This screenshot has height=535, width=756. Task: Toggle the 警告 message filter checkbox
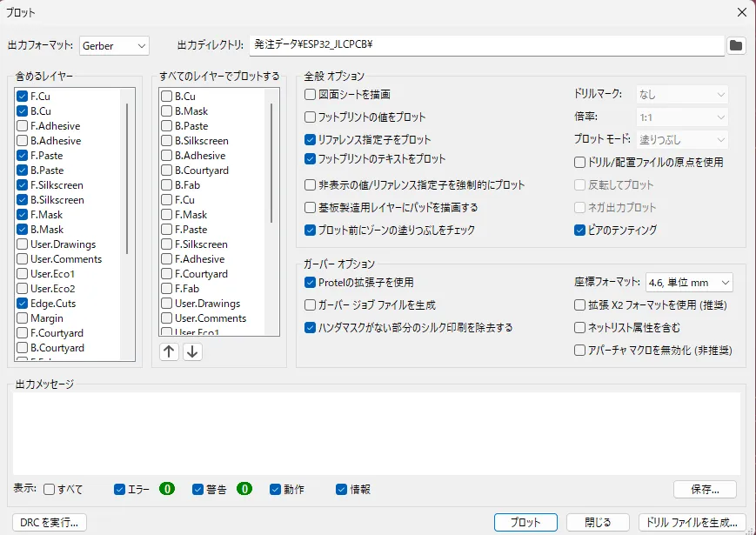tap(198, 489)
